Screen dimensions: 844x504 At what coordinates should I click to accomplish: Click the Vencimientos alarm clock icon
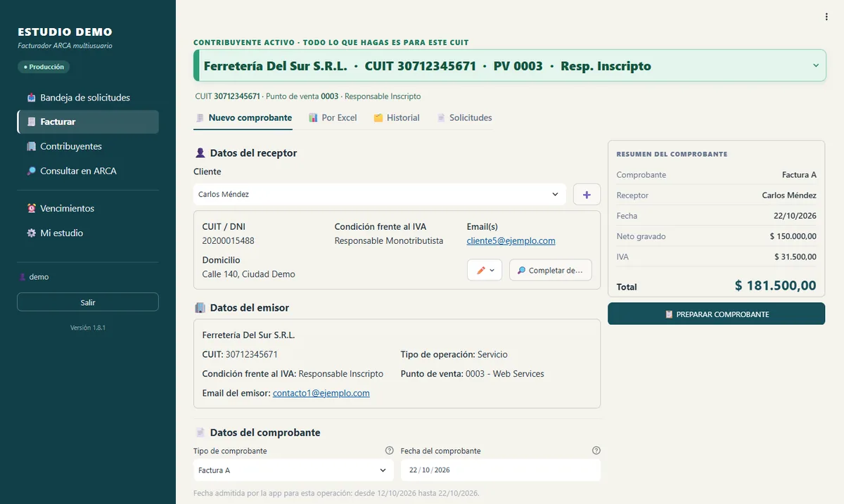pyautogui.click(x=31, y=208)
